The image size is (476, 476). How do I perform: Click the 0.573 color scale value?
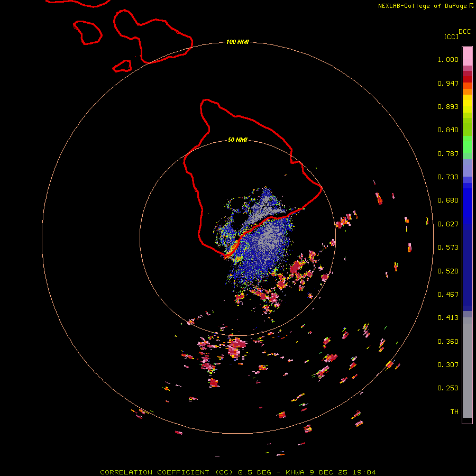[x=448, y=248]
